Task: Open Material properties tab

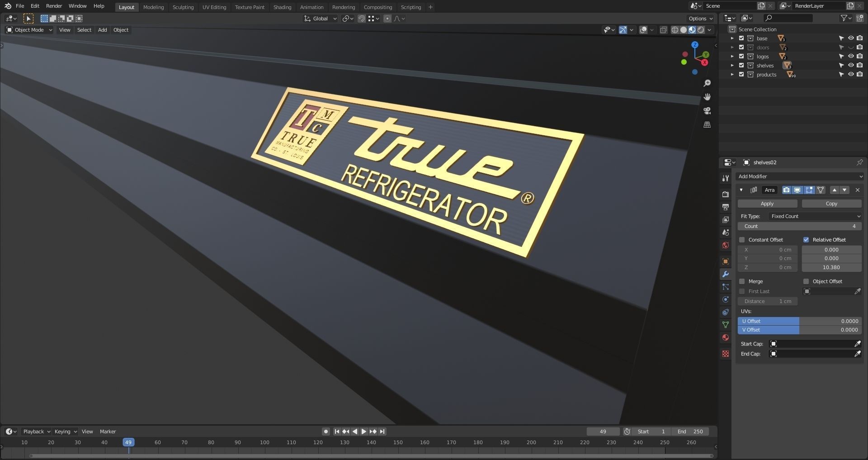Action: [726, 337]
